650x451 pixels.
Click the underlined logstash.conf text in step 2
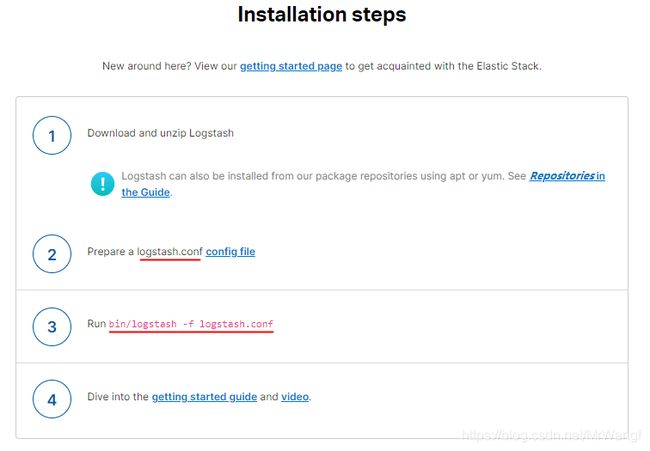pos(170,252)
